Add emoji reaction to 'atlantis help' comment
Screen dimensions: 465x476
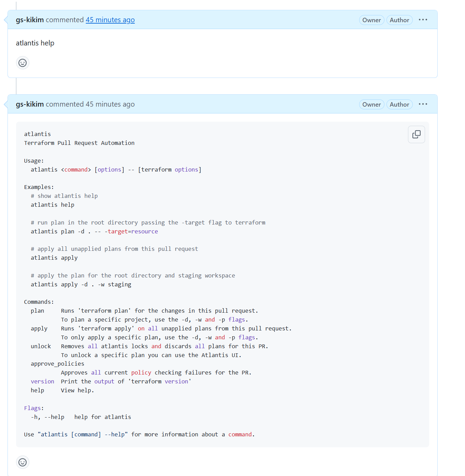(23, 63)
